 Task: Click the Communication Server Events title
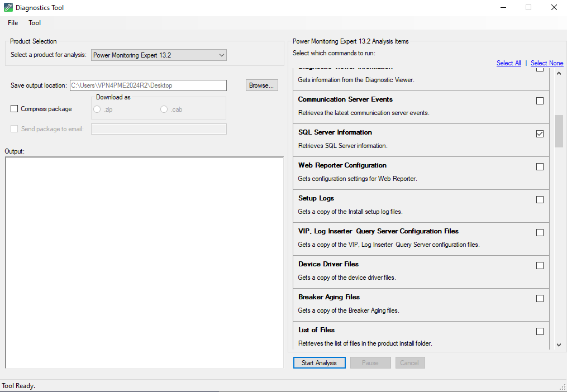[x=345, y=99]
